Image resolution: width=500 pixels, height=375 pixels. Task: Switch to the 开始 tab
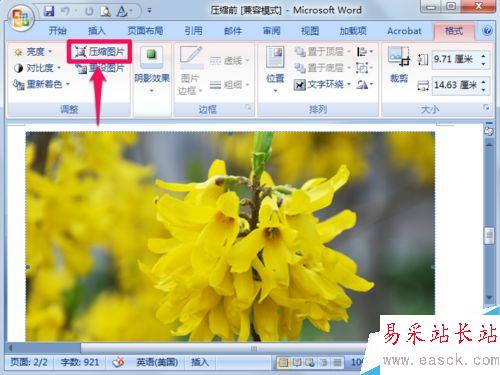57,31
